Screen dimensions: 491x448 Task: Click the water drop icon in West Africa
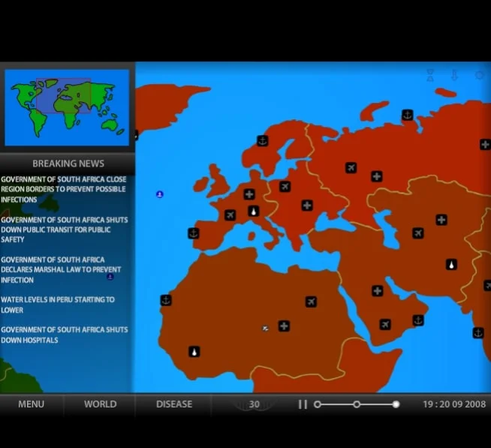tap(194, 352)
